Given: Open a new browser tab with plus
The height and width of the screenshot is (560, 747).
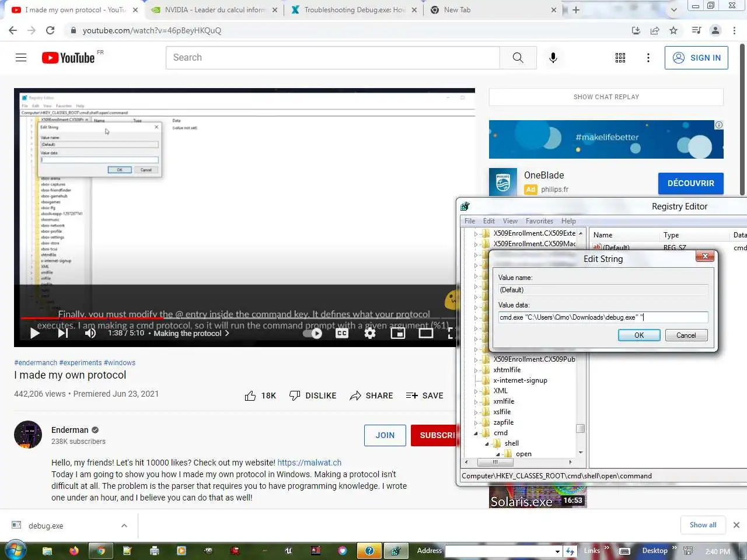Looking at the screenshot, I should pos(576,10).
